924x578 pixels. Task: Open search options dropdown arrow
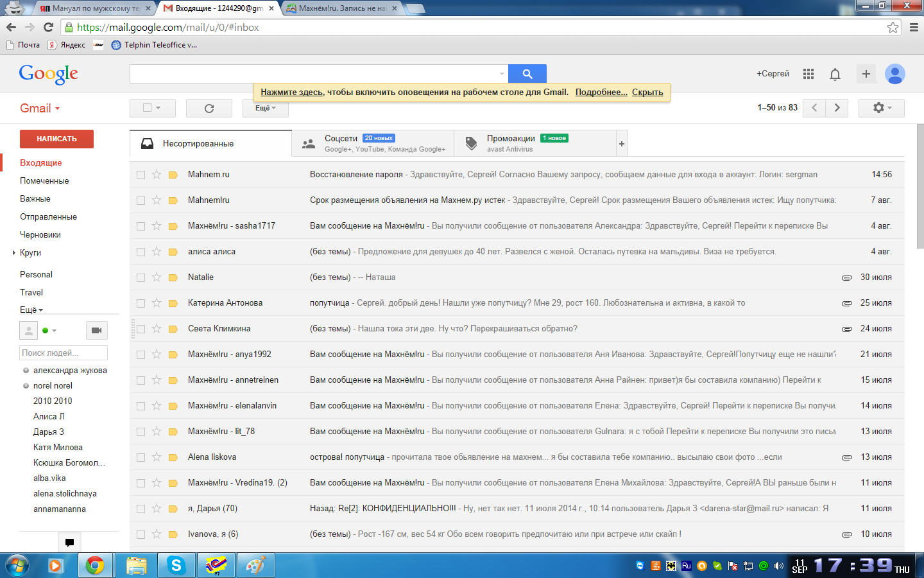tap(502, 74)
